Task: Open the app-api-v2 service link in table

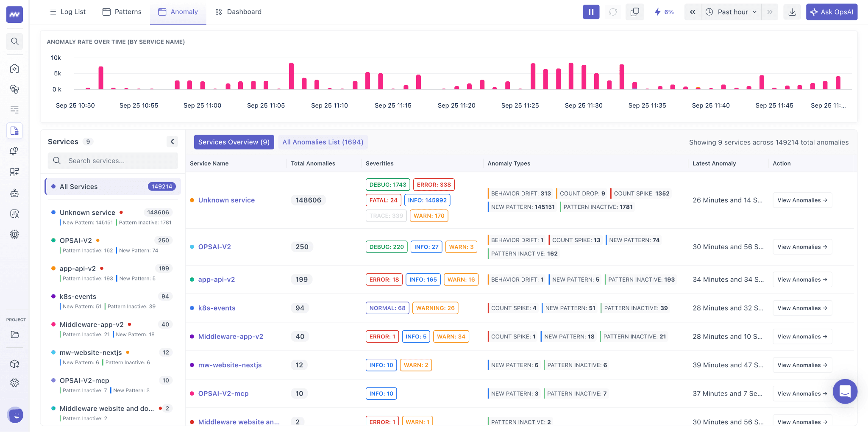Action: click(x=217, y=280)
